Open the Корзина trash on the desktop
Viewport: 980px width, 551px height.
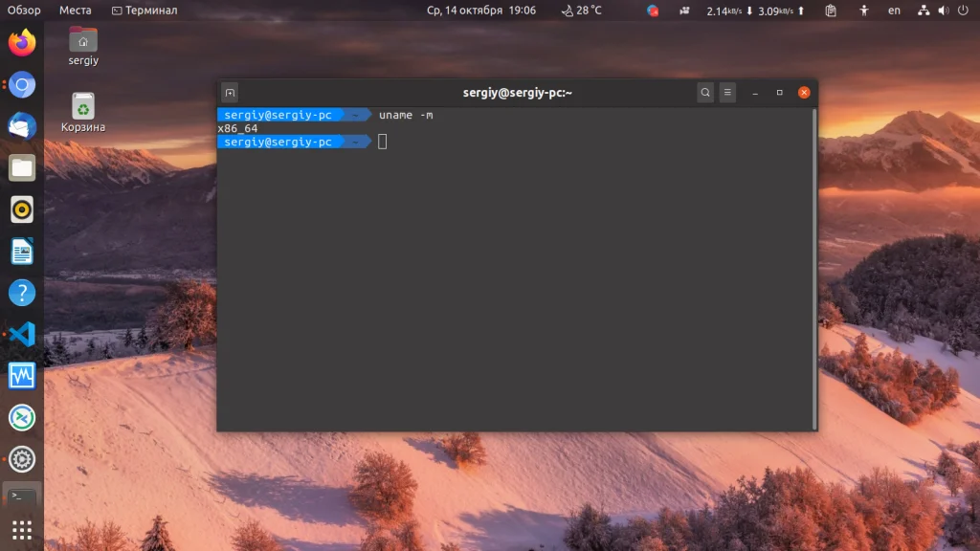coord(82,105)
